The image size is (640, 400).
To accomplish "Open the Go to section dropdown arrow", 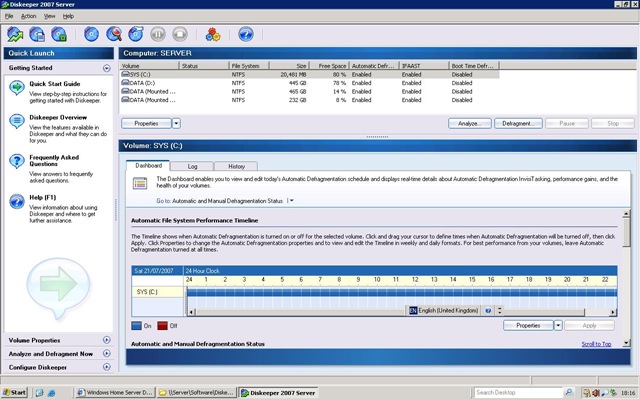I will [290, 201].
